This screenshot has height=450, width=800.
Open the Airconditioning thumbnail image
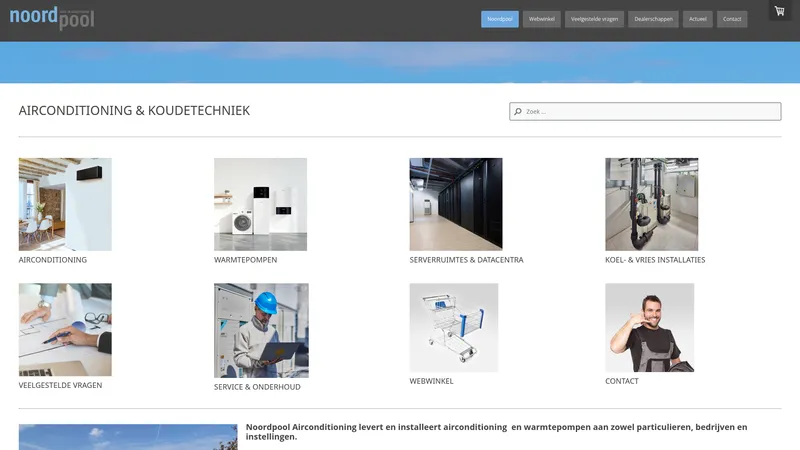pos(65,204)
